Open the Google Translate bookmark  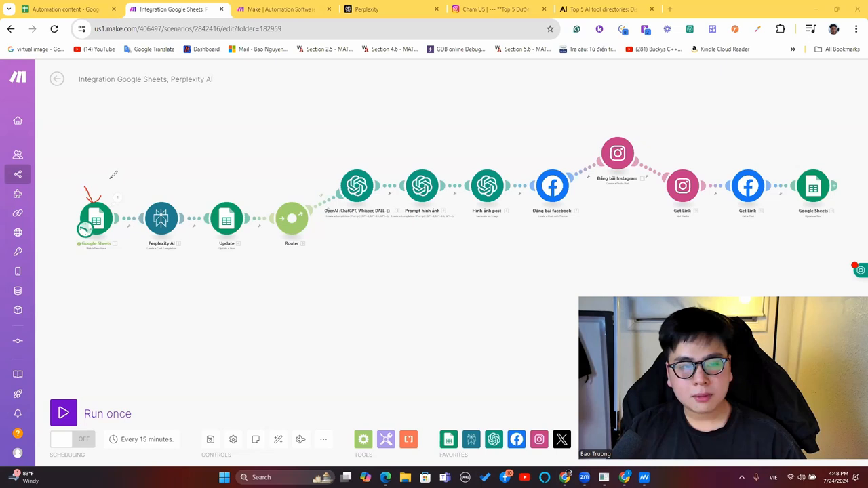point(149,49)
